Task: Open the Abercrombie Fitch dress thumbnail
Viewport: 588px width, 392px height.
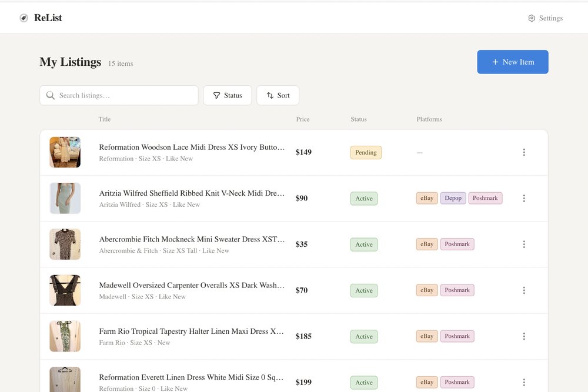Action: [x=65, y=244]
